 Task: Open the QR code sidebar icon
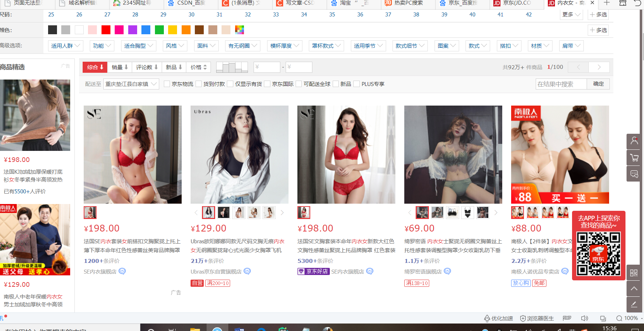[634, 273]
